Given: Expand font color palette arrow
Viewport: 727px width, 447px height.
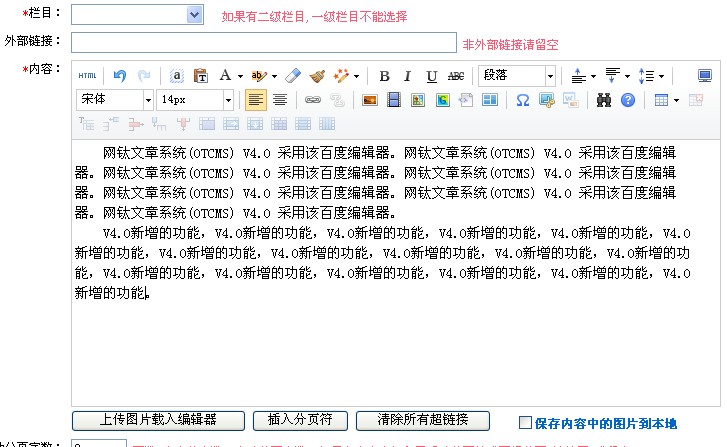Looking at the screenshot, I should [240, 77].
